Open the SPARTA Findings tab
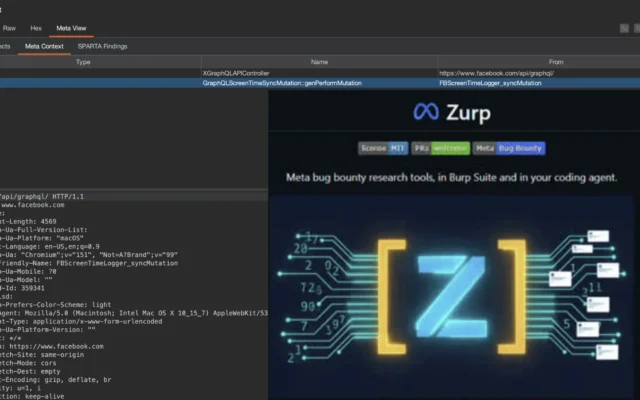 point(102,46)
